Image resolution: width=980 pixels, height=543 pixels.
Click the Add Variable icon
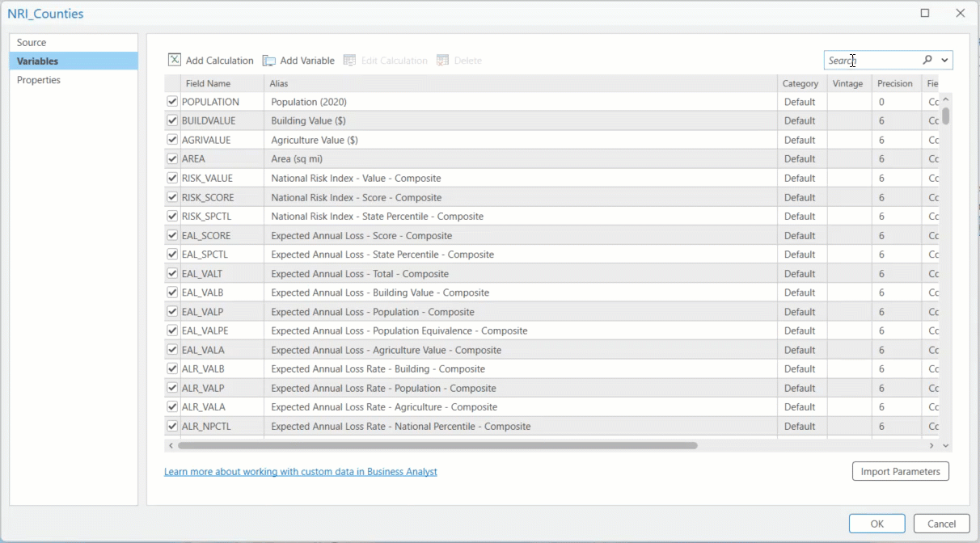[x=268, y=60]
